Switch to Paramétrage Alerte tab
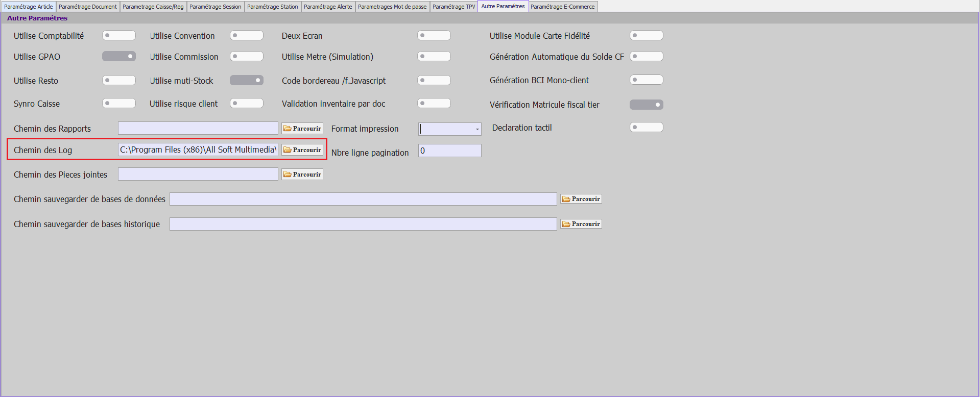Screen dimensions: 980x397 [x=328, y=7]
